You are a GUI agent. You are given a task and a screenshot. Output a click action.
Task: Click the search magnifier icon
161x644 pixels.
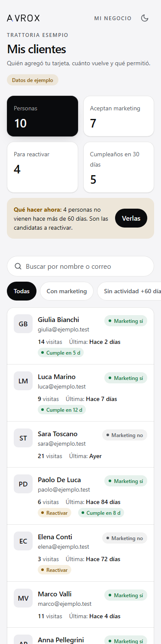pyautogui.click(x=18, y=266)
